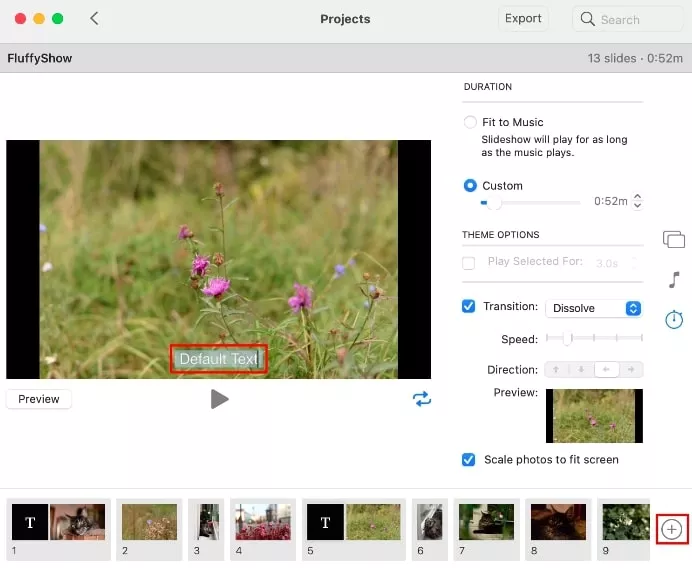
Task: Focus the Search field
Action: (628, 19)
